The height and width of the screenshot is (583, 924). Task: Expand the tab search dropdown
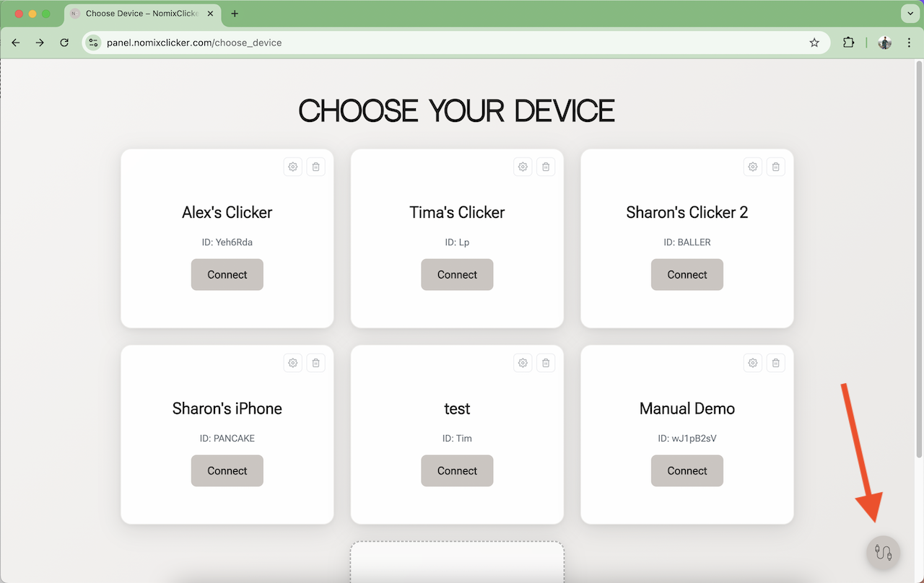click(x=909, y=14)
